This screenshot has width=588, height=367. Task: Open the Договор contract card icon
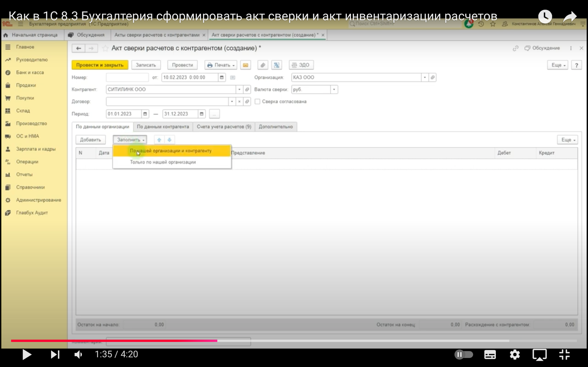(247, 102)
